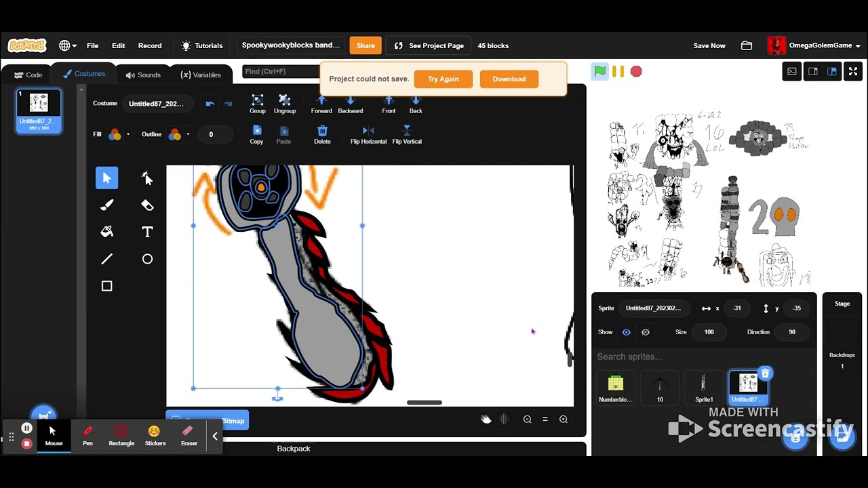
Task: Hide the sprite with crossed-eye icon
Action: point(646,332)
